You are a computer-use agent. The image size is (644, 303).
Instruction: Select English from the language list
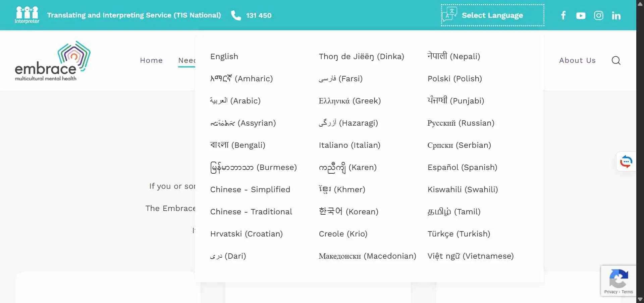[224, 56]
